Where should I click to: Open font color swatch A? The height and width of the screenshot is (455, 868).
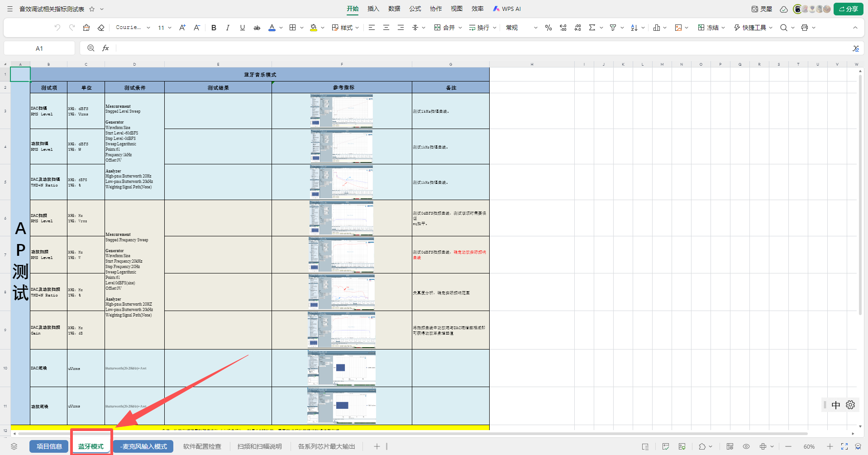[x=272, y=28]
